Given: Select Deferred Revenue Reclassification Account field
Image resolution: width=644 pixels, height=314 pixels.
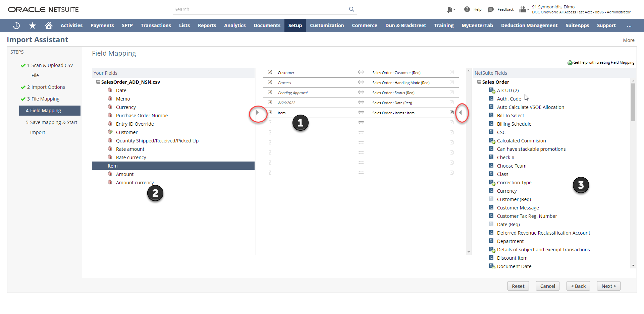Looking at the screenshot, I should [543, 233].
